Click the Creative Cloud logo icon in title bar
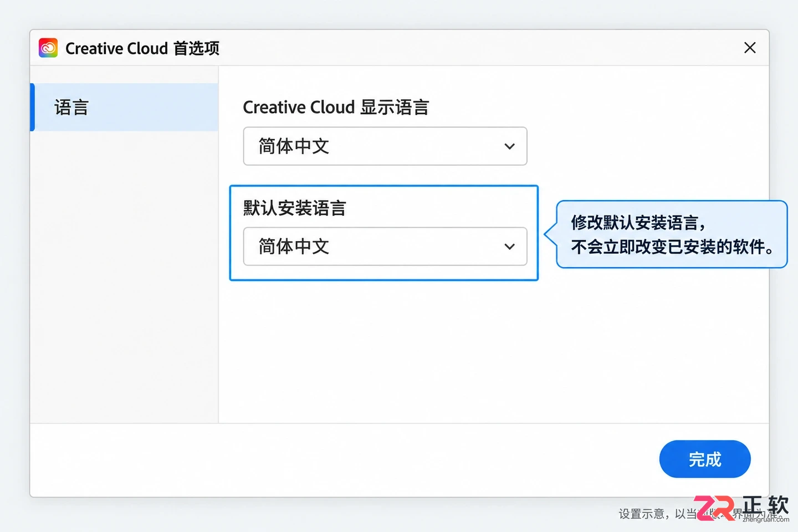798x532 pixels. 48,48
